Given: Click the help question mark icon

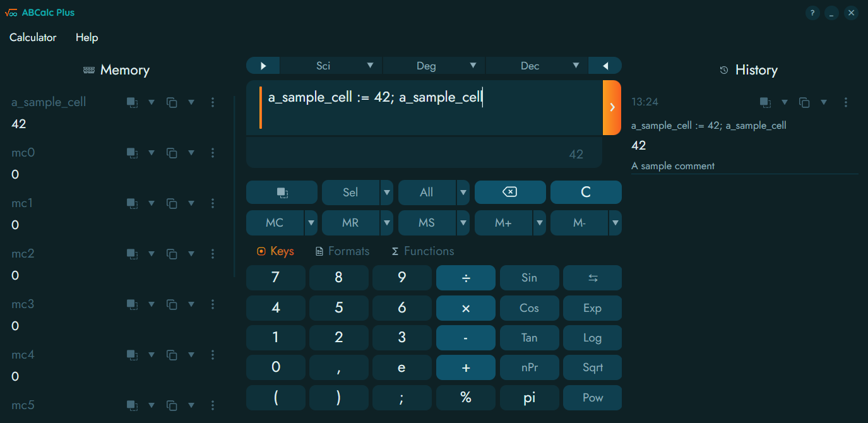Looking at the screenshot, I should click(812, 13).
